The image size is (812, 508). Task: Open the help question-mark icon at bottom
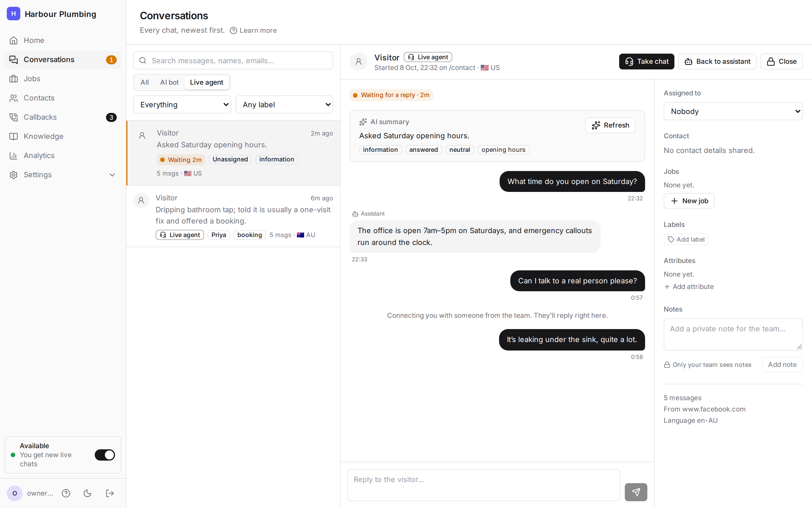[x=66, y=493]
